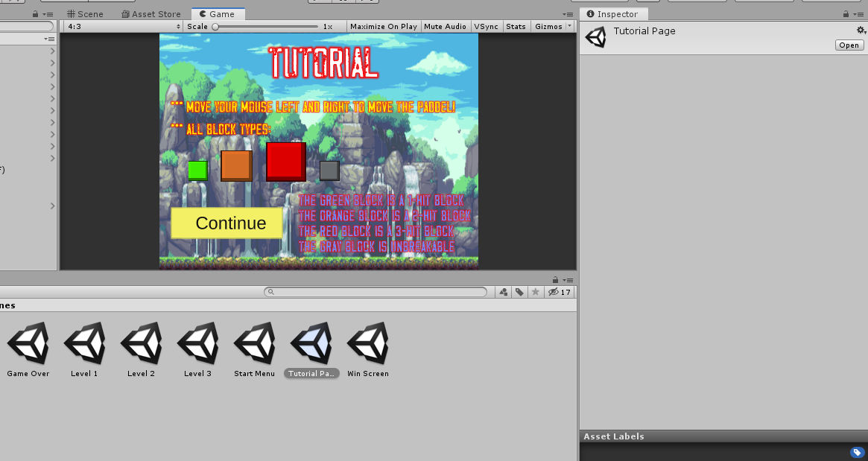Mute audio in the Game view

click(x=446, y=26)
